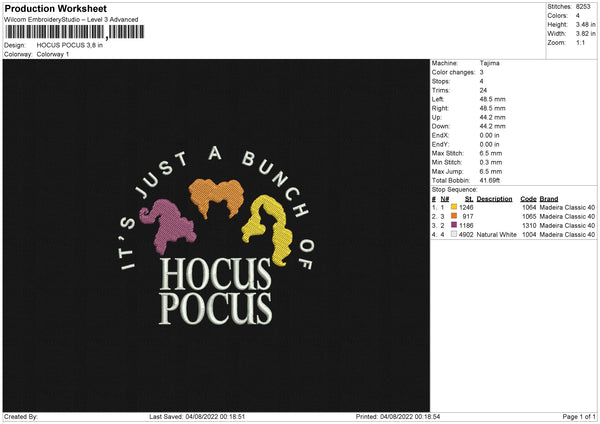Click the 'Code' column header
The image size is (600, 424).
[x=528, y=199]
